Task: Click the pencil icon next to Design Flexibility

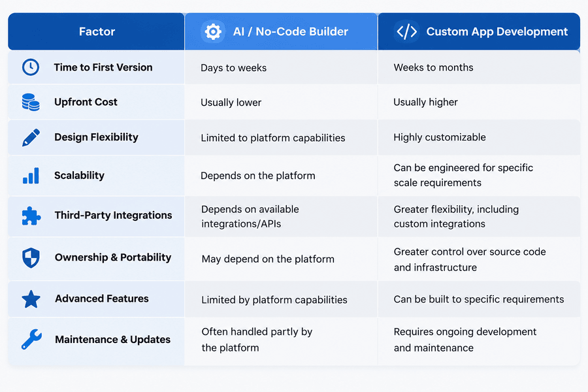Action: pyautogui.click(x=31, y=137)
